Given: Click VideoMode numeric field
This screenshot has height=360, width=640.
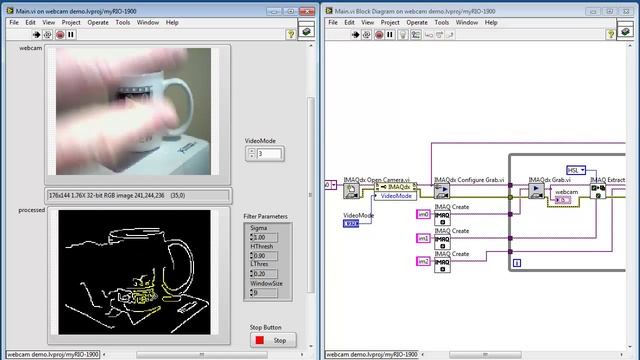Looking at the screenshot, I should (x=269, y=154).
